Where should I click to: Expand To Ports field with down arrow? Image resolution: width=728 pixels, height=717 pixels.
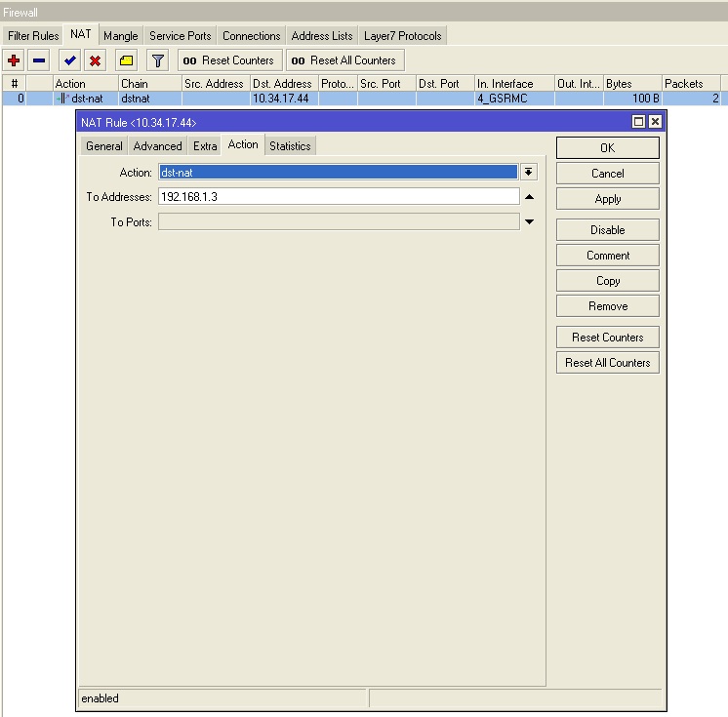point(529,221)
